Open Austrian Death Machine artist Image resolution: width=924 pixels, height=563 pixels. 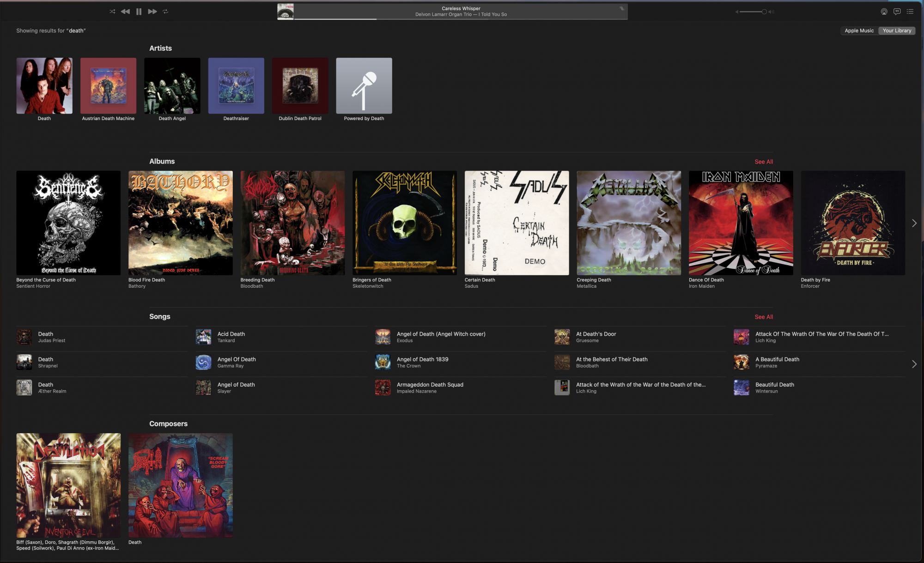[108, 86]
